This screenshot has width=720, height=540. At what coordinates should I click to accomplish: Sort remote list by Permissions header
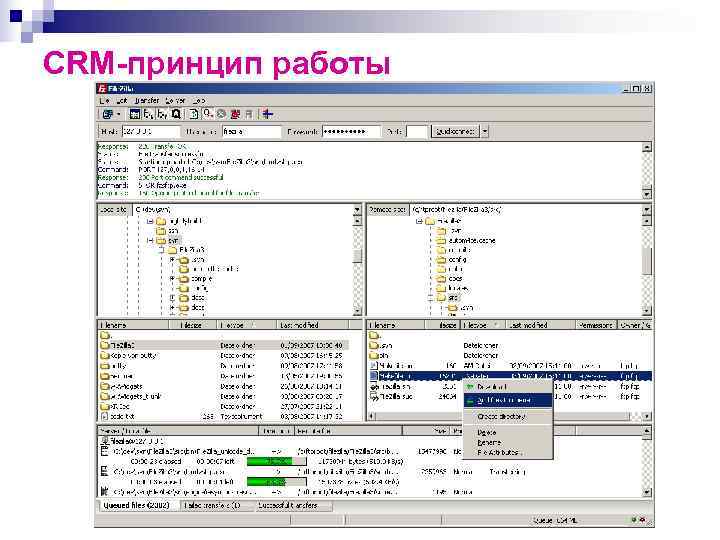pyautogui.click(x=596, y=325)
